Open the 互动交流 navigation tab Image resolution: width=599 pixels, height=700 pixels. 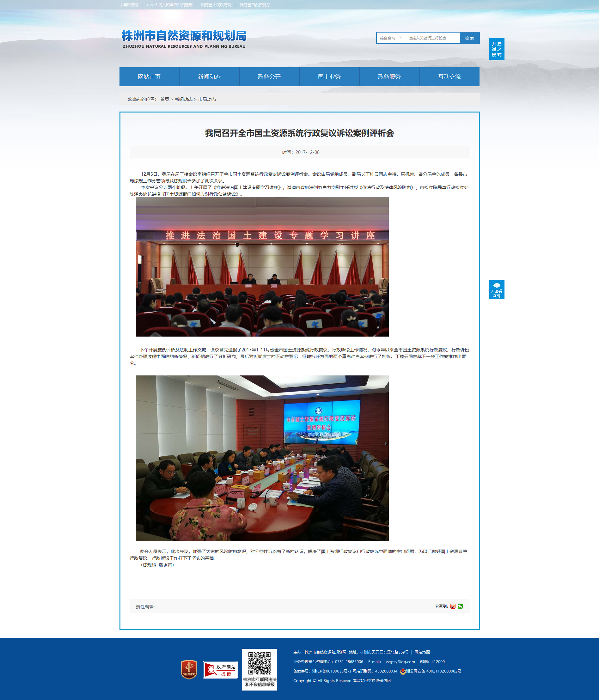pyautogui.click(x=450, y=77)
